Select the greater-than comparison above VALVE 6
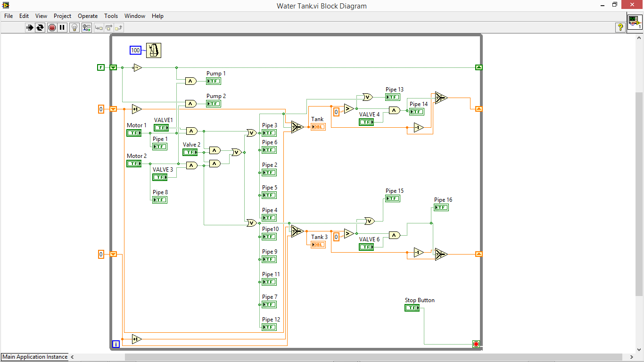The image size is (644, 362). tap(349, 234)
